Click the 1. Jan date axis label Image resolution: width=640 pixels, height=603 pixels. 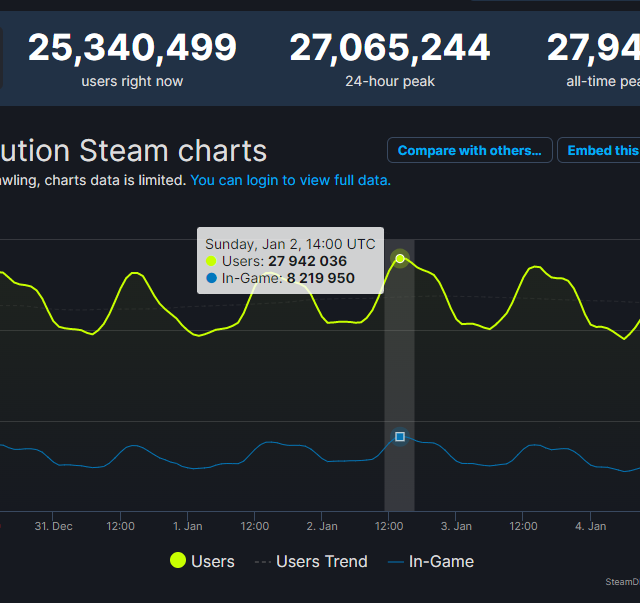[x=187, y=525]
